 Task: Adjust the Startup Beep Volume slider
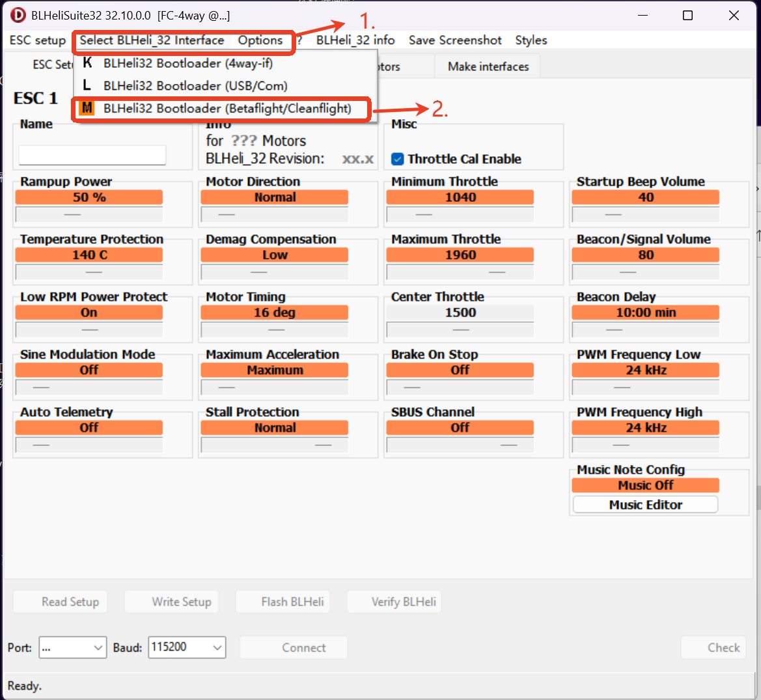click(646, 214)
